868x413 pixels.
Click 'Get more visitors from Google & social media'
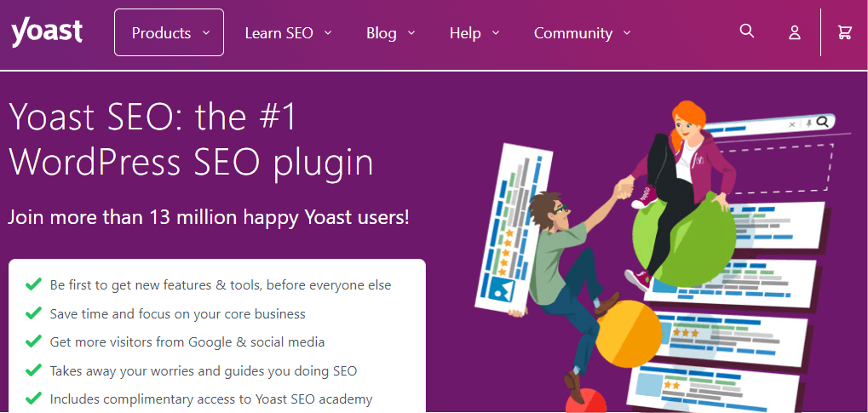(187, 342)
